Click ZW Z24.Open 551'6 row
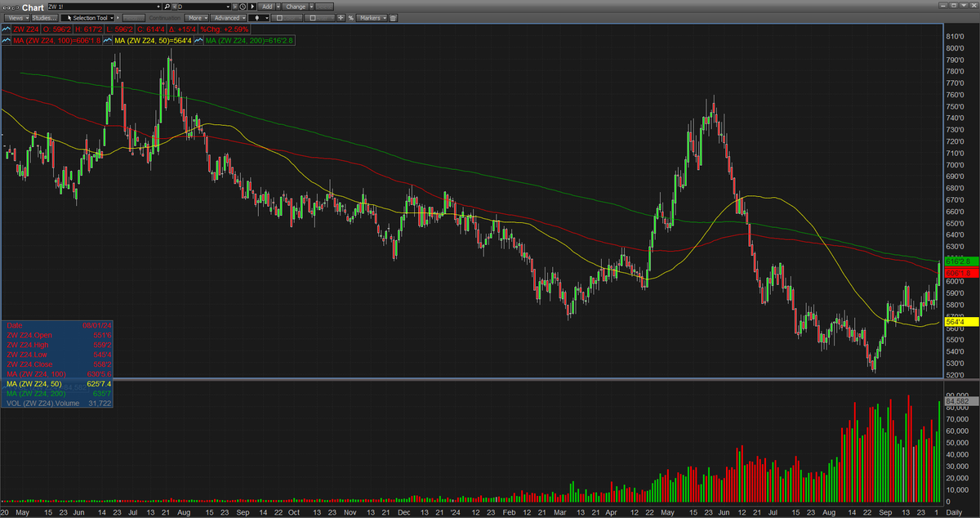The image size is (980, 518). coord(57,333)
